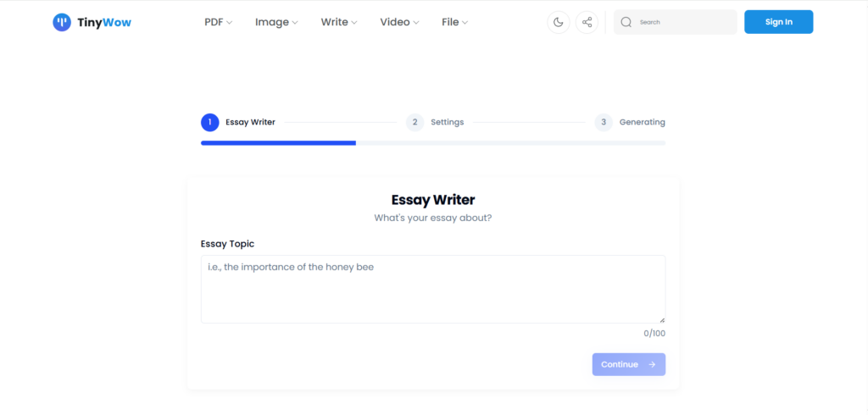
Task: Select step 3 Generating
Action: 630,122
